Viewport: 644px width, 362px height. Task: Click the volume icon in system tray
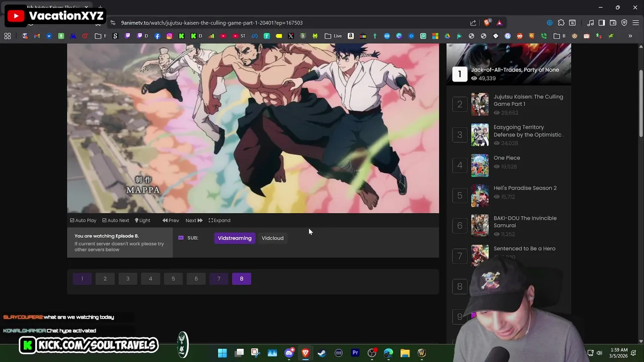(599, 353)
